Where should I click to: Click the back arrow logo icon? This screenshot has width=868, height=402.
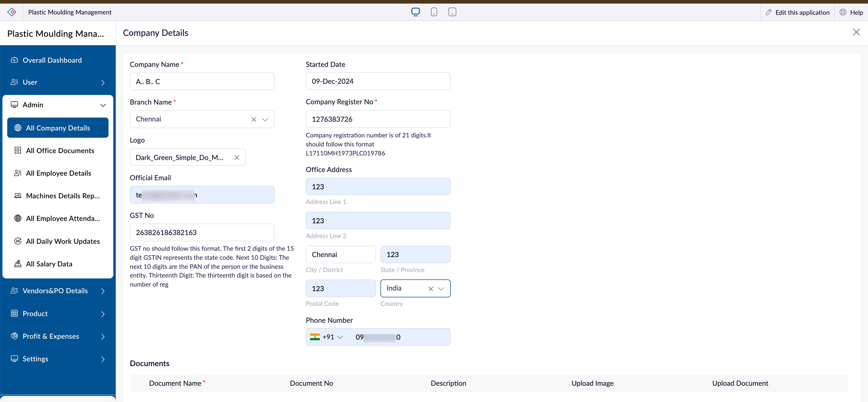tap(12, 12)
